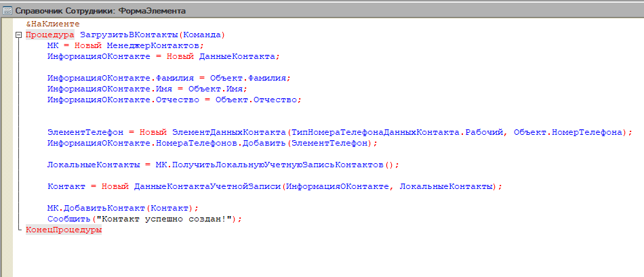The width and height of the screenshot is (644, 277).
Task: Click the argument Объект.НомерТелефона
Action: click(x=568, y=132)
